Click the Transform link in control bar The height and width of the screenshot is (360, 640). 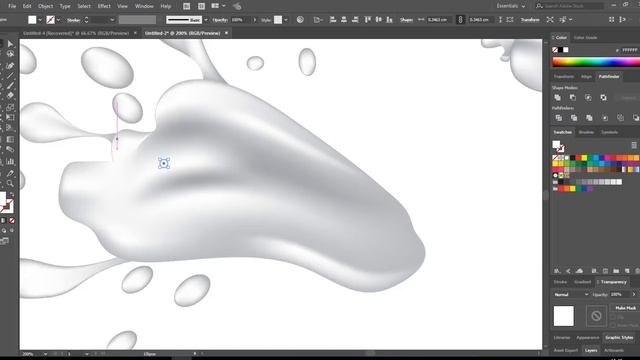530,20
